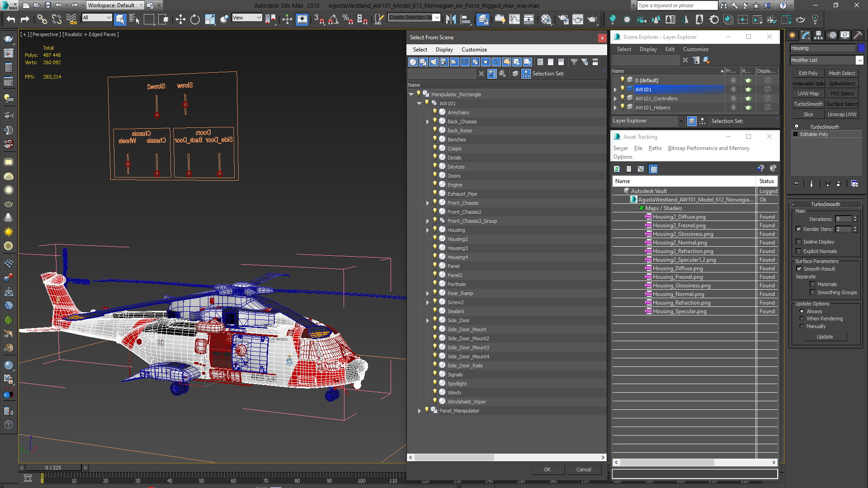Open the Render Setup teapot icon
Image resolution: width=868 pixels, height=488 pixels.
pyautogui.click(x=563, y=19)
